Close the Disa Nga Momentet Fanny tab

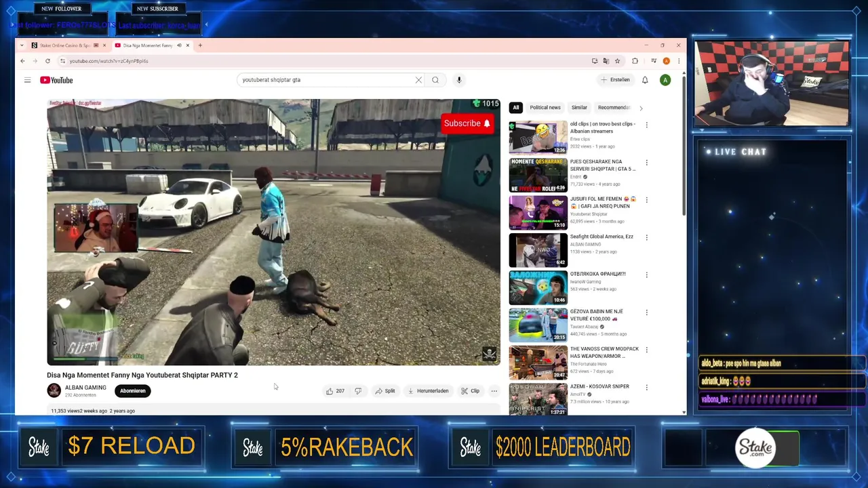188,45
